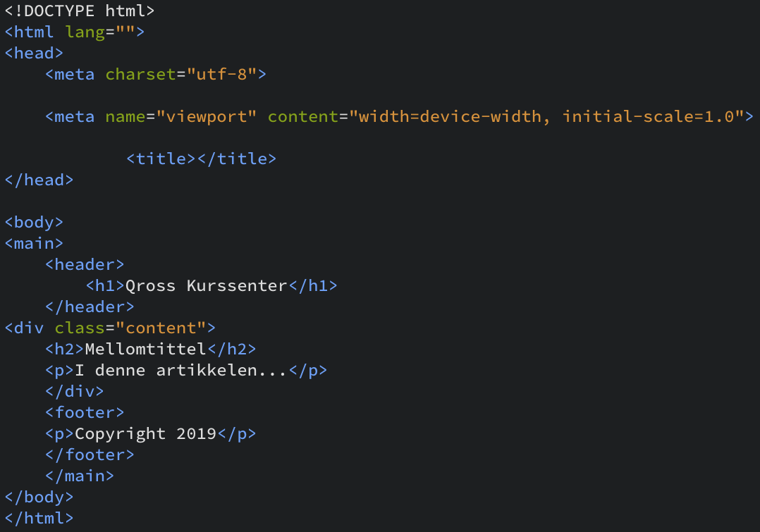760x532 pixels.
Task: Click the Qross Kurssenter heading text
Action: coord(206,285)
